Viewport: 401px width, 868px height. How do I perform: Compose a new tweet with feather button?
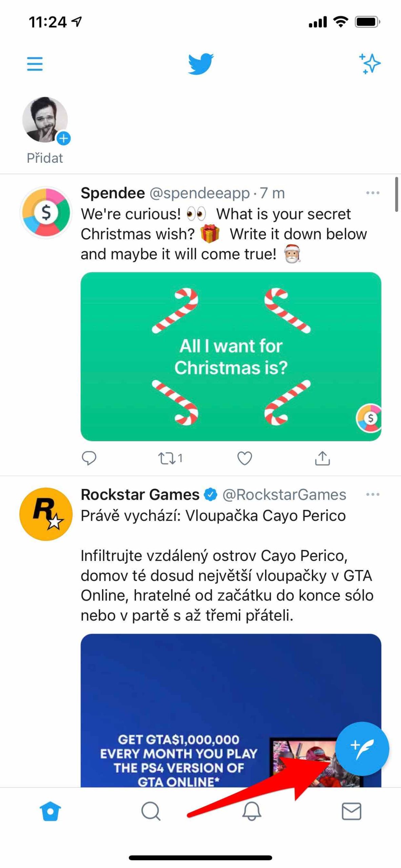362,748
